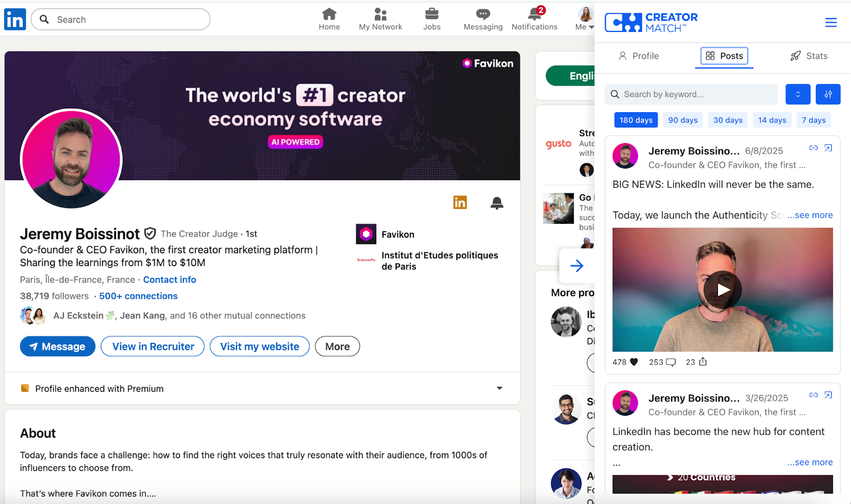Screen dimensions: 851x504
Task: Click the filter sliders button beside search
Action: pos(828,94)
